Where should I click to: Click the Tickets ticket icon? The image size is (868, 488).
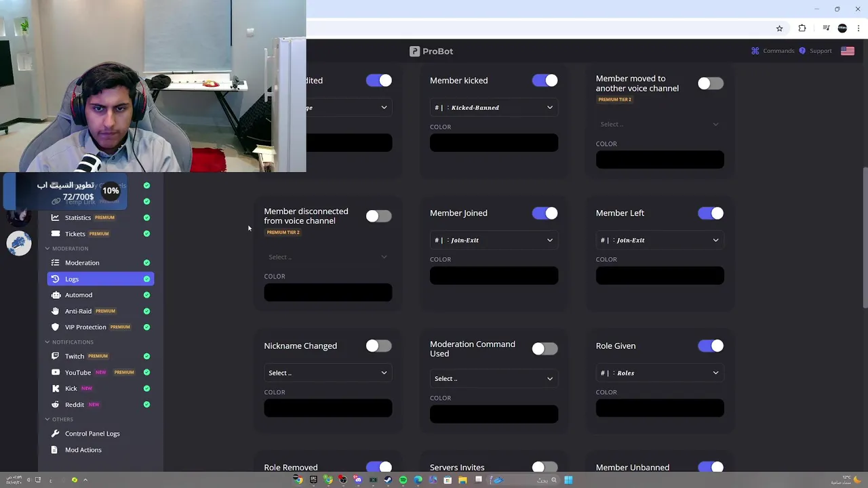[x=55, y=234]
